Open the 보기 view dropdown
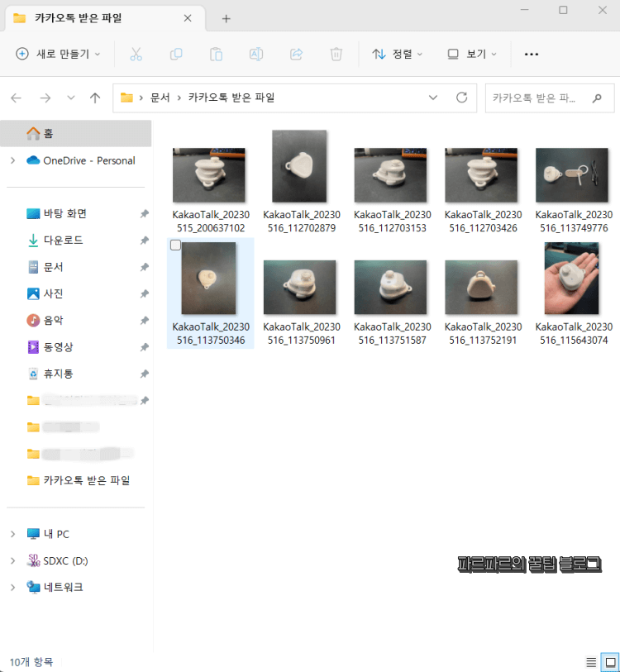Viewport: 620px width, 672px height. pos(472,54)
